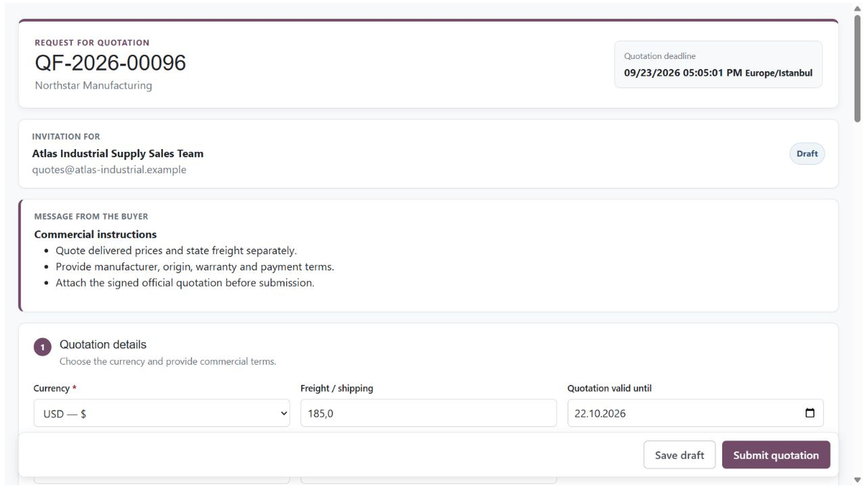Click the vertical scrollbar thumb
Image resolution: width=868 pixels, height=488 pixels.
point(857,68)
